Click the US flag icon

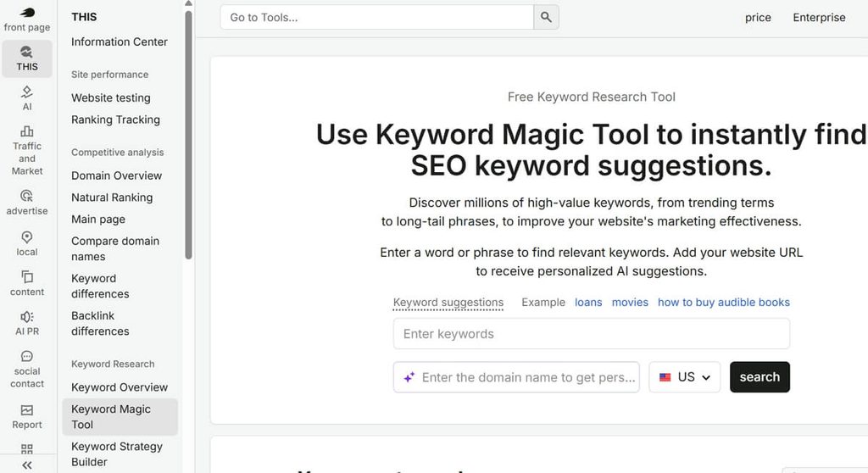click(665, 377)
